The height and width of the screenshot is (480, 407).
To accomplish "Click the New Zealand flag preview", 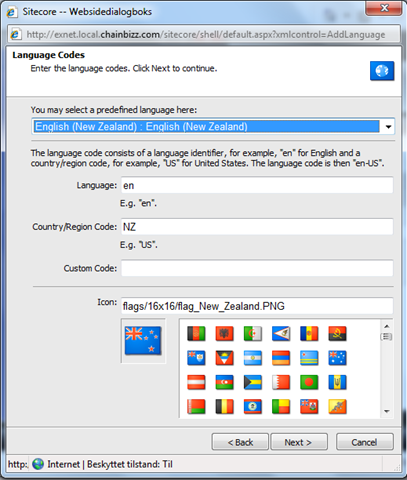I will coord(143,340).
